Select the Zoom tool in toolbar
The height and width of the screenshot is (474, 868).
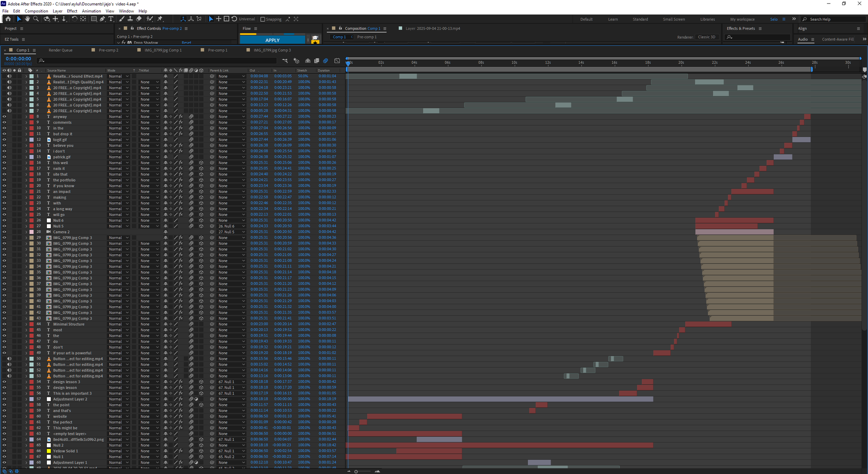point(36,19)
